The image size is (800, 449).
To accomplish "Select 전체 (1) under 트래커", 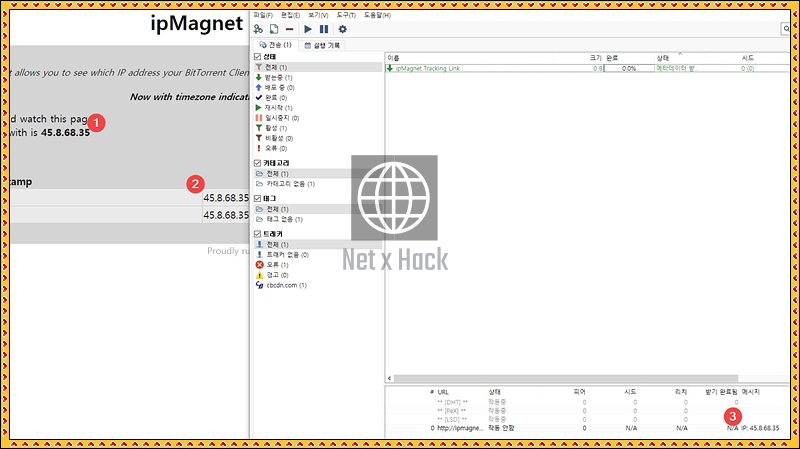I will point(317,244).
